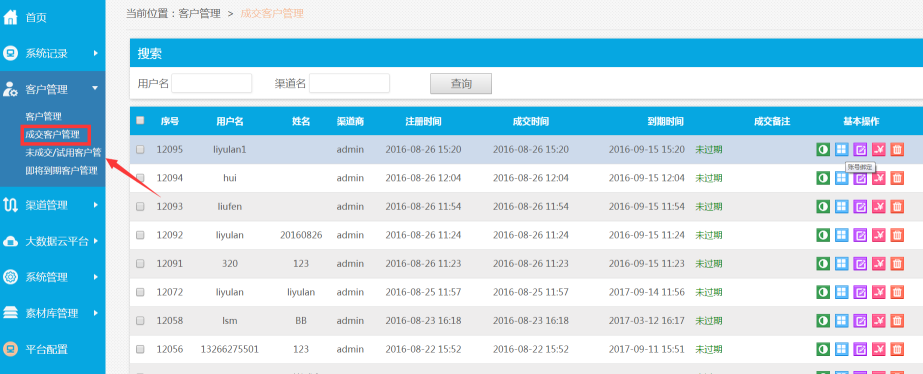Click the 到期时间 column header
The width and height of the screenshot is (923, 374).
pos(666,121)
